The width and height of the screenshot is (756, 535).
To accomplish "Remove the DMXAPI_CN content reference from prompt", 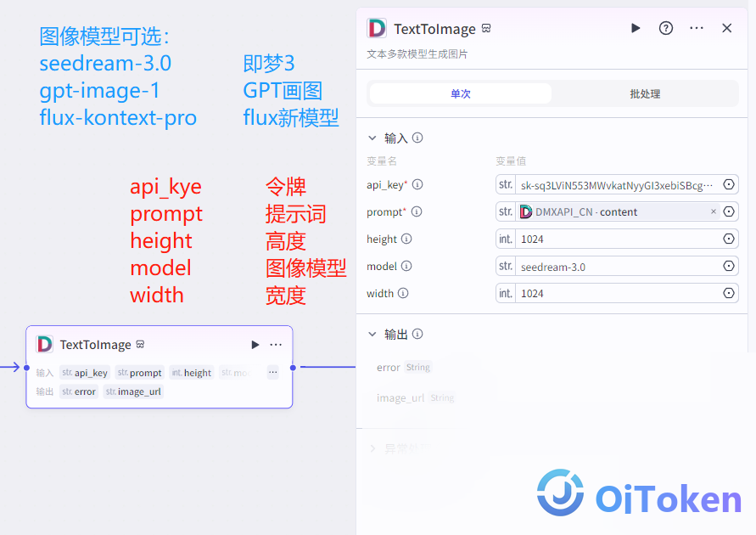I will [x=714, y=211].
